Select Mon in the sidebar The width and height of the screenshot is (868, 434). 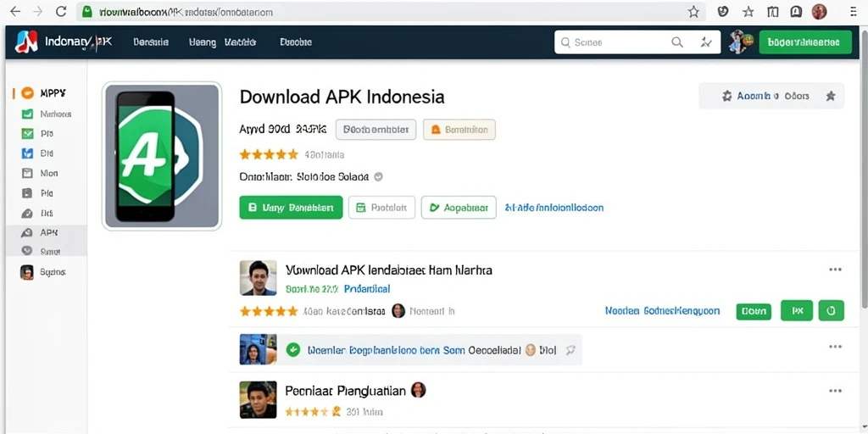[x=47, y=173]
